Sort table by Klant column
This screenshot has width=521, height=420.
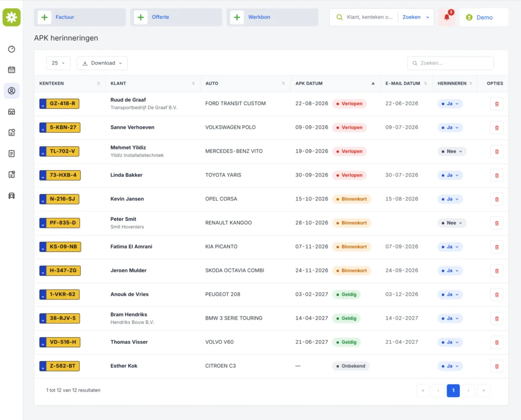pos(153,83)
